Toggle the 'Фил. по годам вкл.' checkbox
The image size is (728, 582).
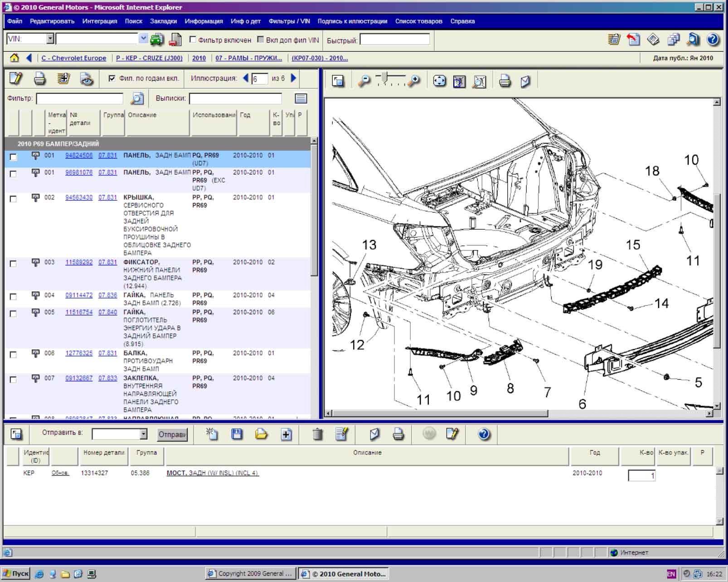tap(112, 78)
